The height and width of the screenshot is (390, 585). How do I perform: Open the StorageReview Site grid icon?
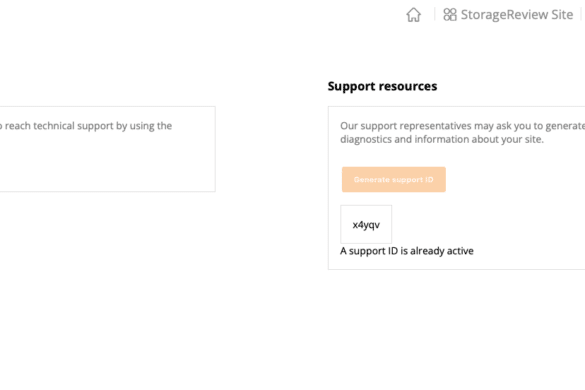[x=450, y=15]
